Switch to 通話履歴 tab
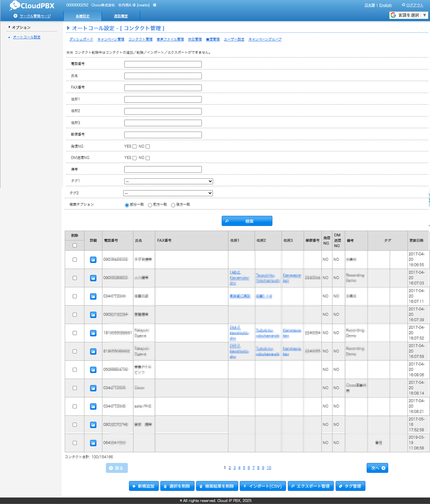The width and height of the screenshot is (430, 504). click(121, 16)
